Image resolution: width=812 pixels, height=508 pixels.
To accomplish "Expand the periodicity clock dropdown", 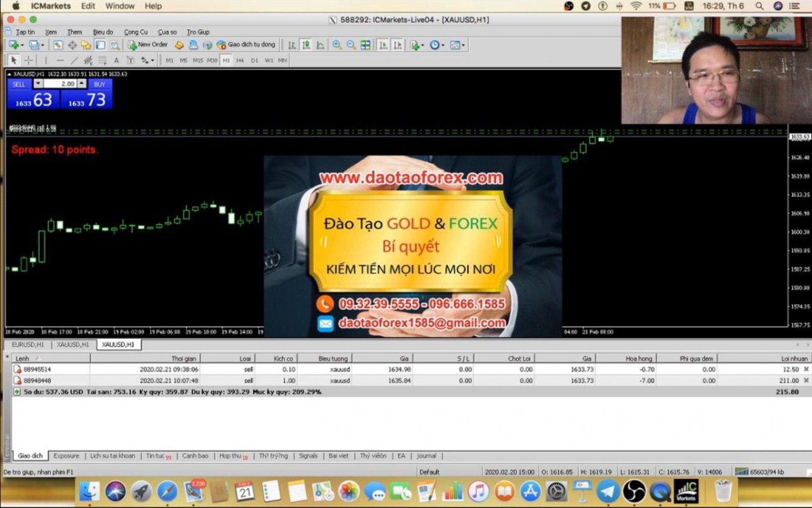I will click(443, 45).
